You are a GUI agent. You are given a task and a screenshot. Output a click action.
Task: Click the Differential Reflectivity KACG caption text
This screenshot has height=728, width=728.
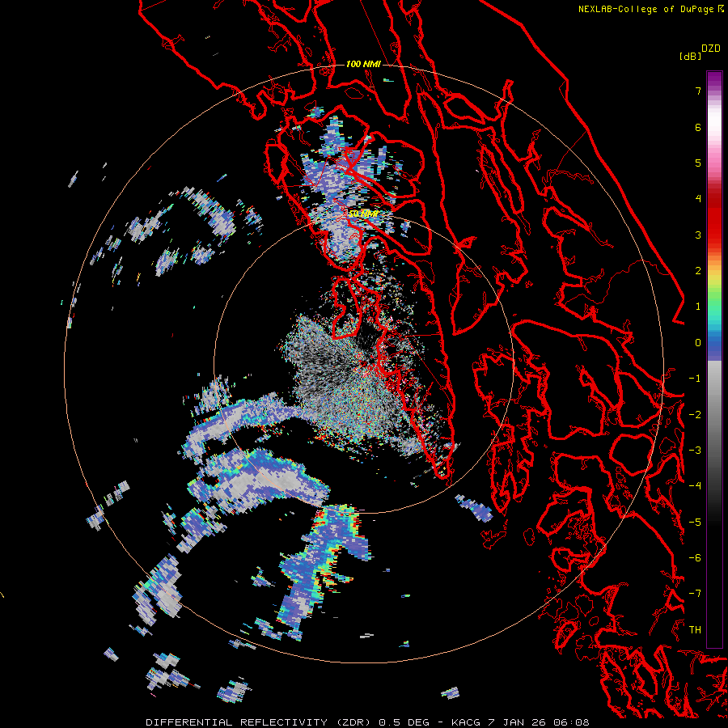(367, 722)
